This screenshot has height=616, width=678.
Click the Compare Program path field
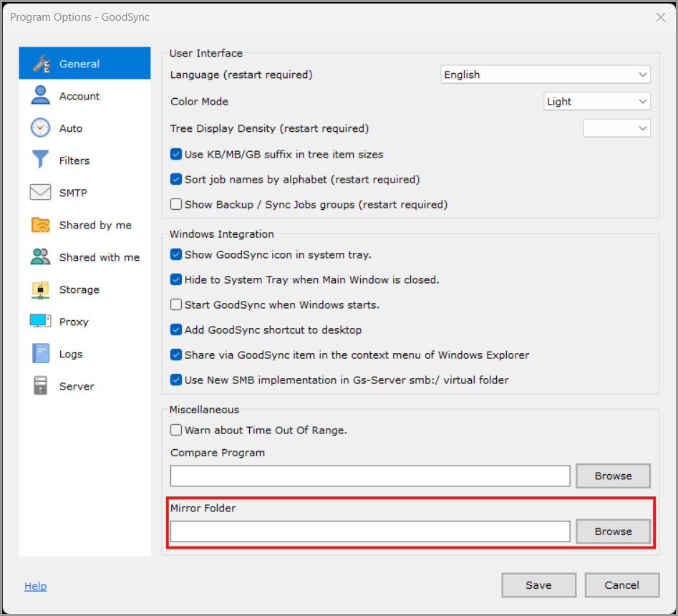370,476
